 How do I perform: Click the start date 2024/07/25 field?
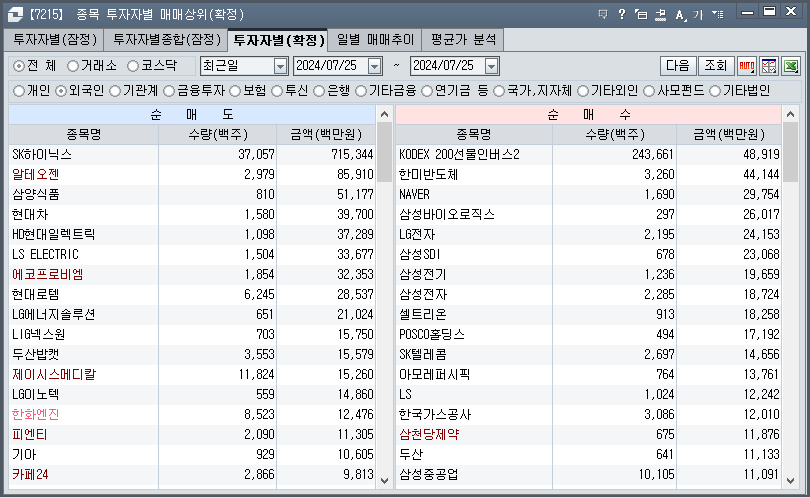pyautogui.click(x=331, y=66)
